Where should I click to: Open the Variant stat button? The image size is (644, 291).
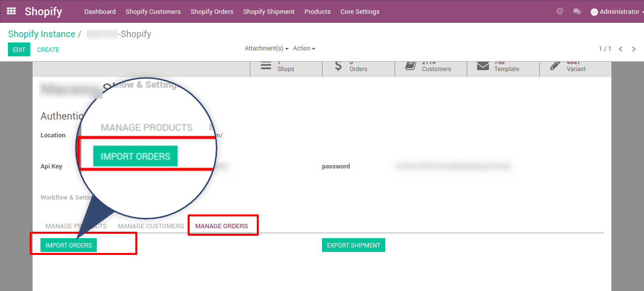(x=575, y=68)
